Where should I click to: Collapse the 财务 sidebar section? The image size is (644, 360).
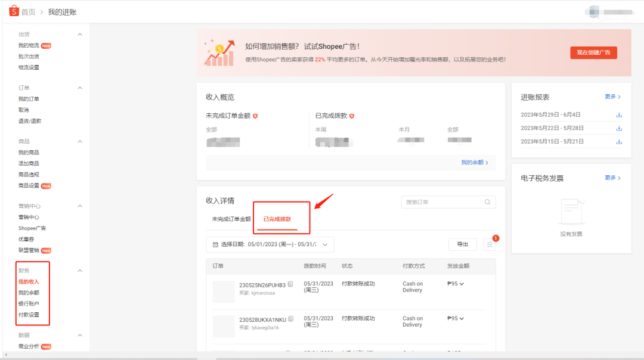tap(80, 270)
